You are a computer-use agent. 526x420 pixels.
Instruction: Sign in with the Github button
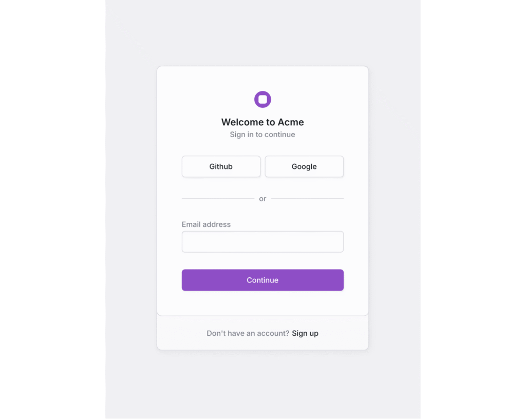click(x=221, y=167)
